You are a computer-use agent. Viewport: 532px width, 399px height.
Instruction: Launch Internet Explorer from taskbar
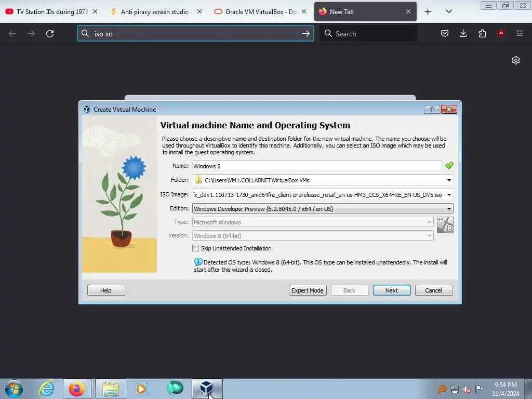[x=46, y=389]
